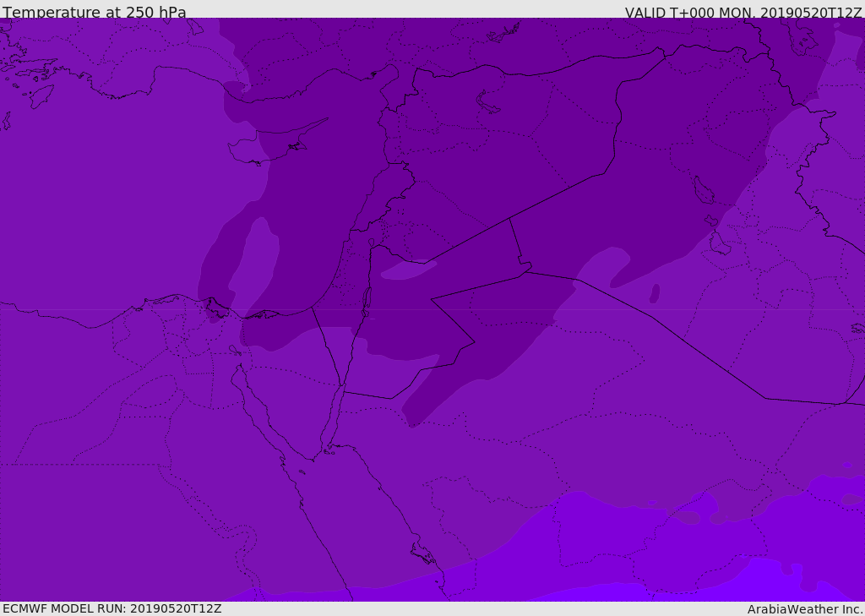The width and height of the screenshot is (865, 616).
Task: Click inside the Gulf of Aqaba
Action: 335,414
